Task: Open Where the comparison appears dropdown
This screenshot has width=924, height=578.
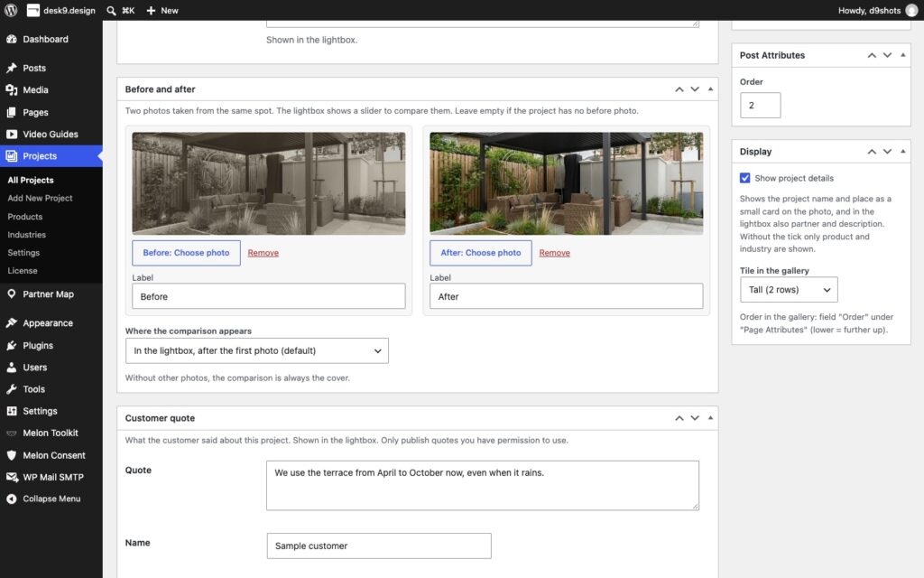Action: pyautogui.click(x=257, y=350)
